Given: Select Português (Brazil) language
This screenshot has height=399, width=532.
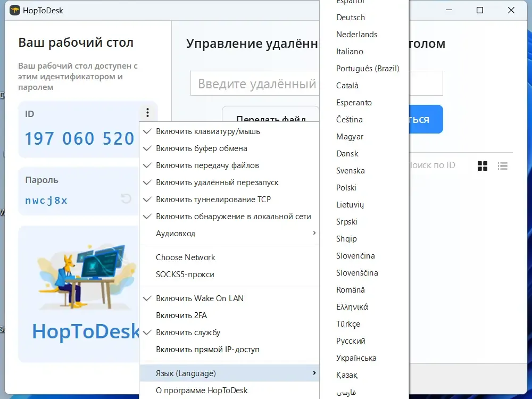Looking at the screenshot, I should click(364, 68).
